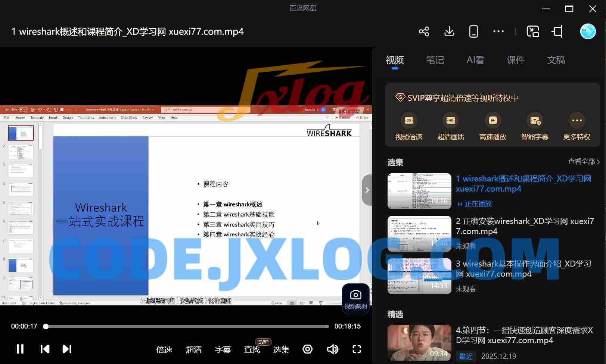Click the 4.第四节 video title text

tap(524, 335)
